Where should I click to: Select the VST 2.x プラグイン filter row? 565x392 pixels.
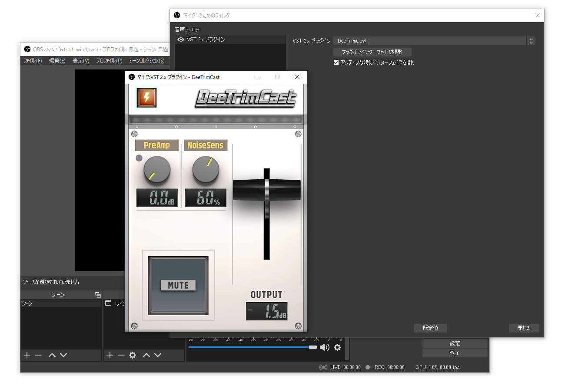(x=230, y=40)
